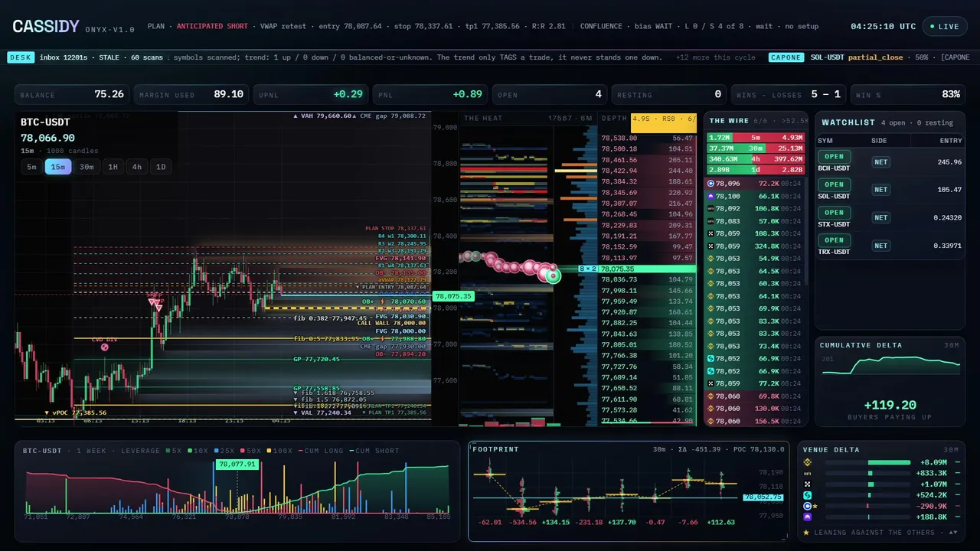
Task: Click the 8 × 2 tag on depth ladder
Action: pyautogui.click(x=588, y=269)
